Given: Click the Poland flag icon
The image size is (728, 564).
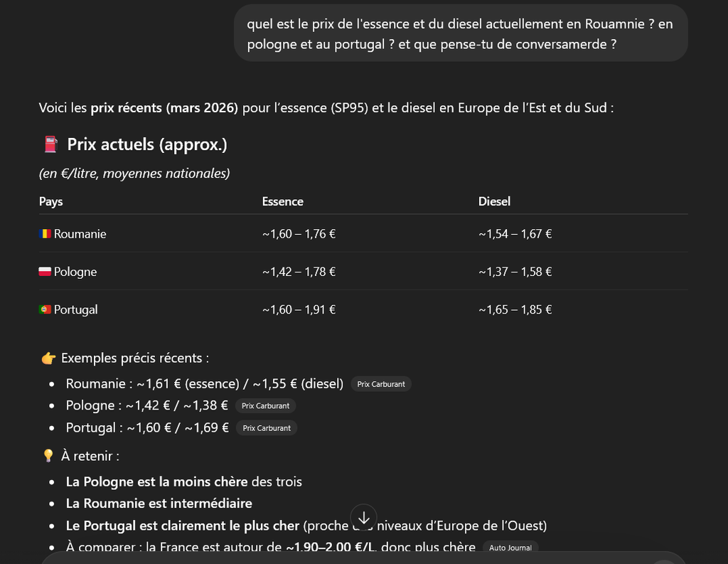Looking at the screenshot, I should pyautogui.click(x=45, y=272).
